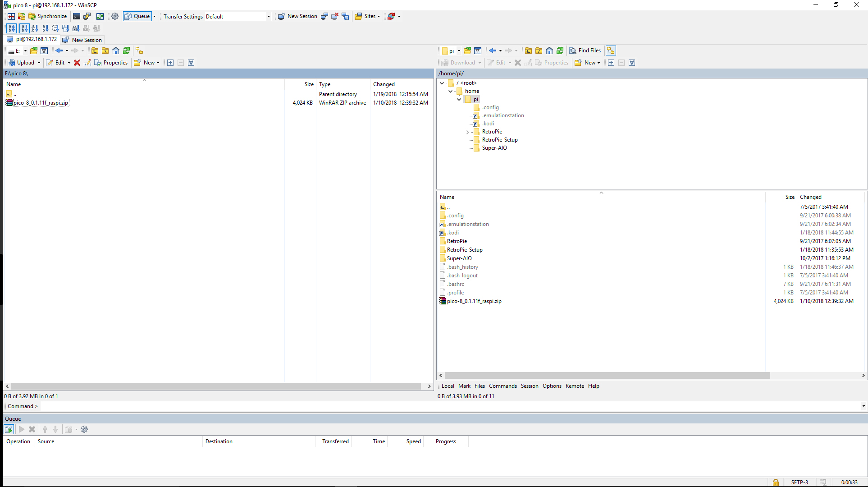Open the Options menu

[x=552, y=386]
